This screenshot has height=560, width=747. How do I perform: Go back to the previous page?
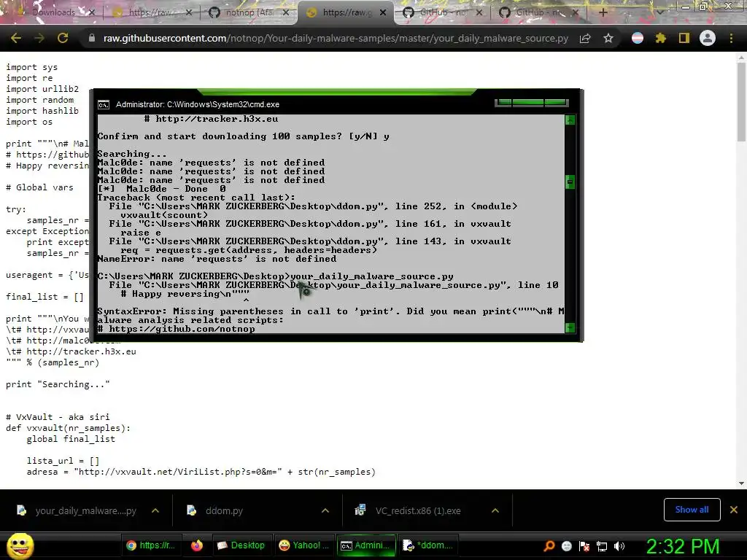coord(16,38)
